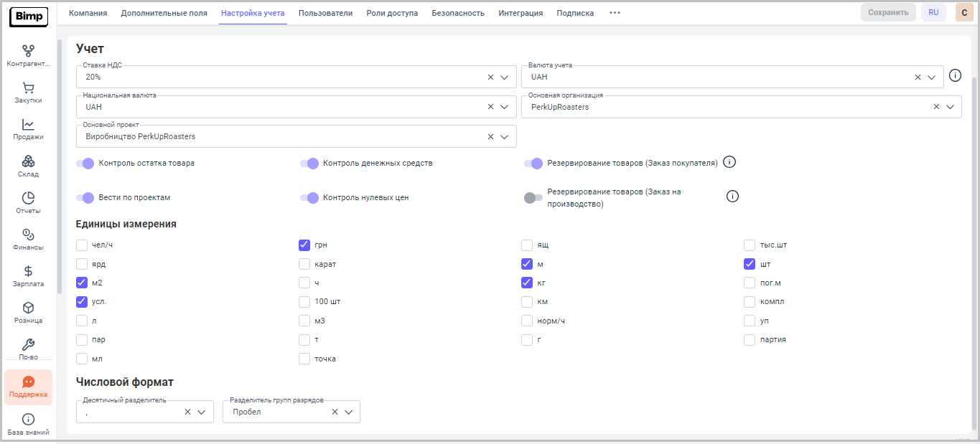
Task: Click info icon beside Валюта учета
Action: coord(955,76)
